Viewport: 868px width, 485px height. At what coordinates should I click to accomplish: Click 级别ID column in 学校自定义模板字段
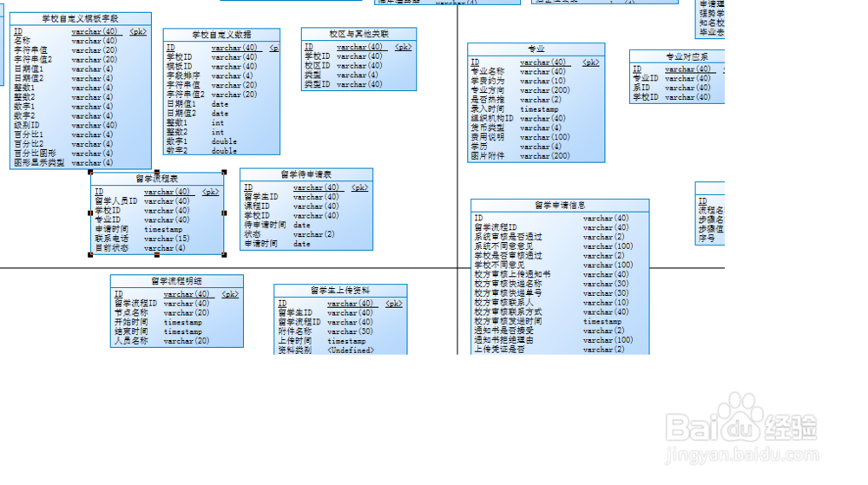[27, 125]
